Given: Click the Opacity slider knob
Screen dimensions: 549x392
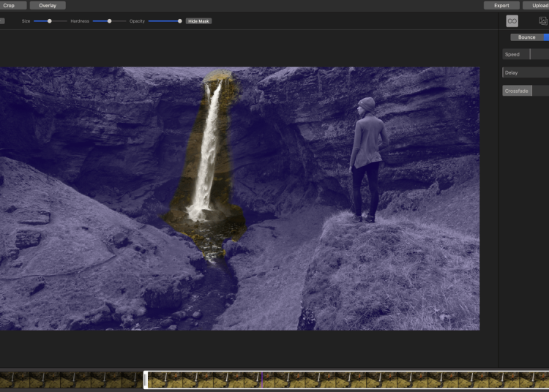Looking at the screenshot, I should click(x=180, y=21).
